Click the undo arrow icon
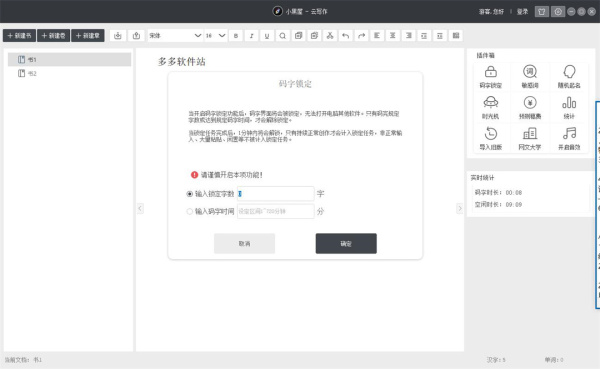 point(346,36)
